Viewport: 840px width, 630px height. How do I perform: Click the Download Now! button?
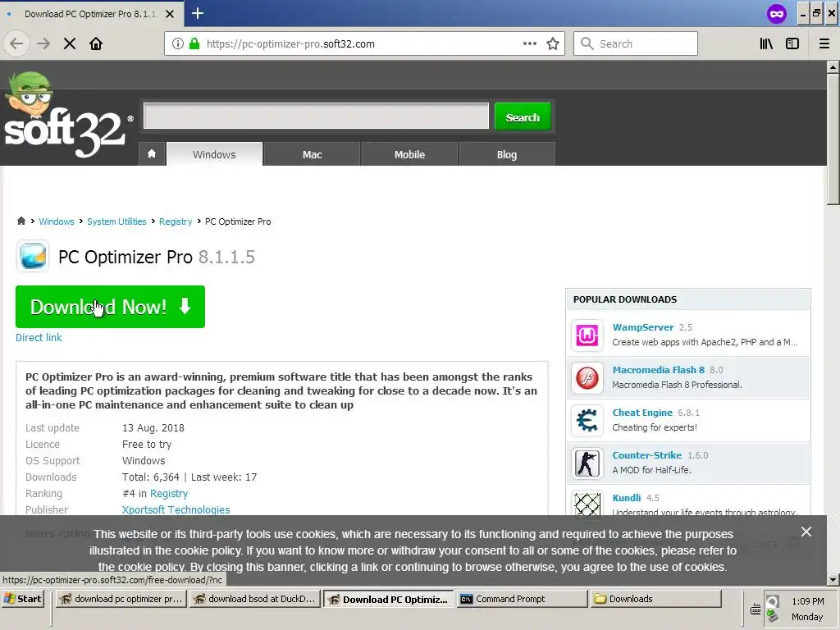(x=111, y=307)
